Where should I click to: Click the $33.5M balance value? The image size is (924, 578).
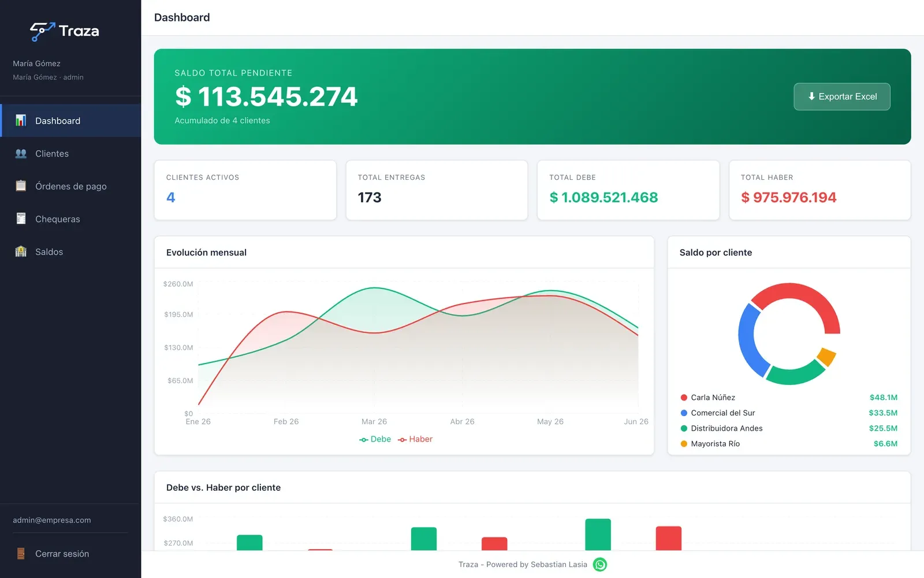(x=883, y=413)
